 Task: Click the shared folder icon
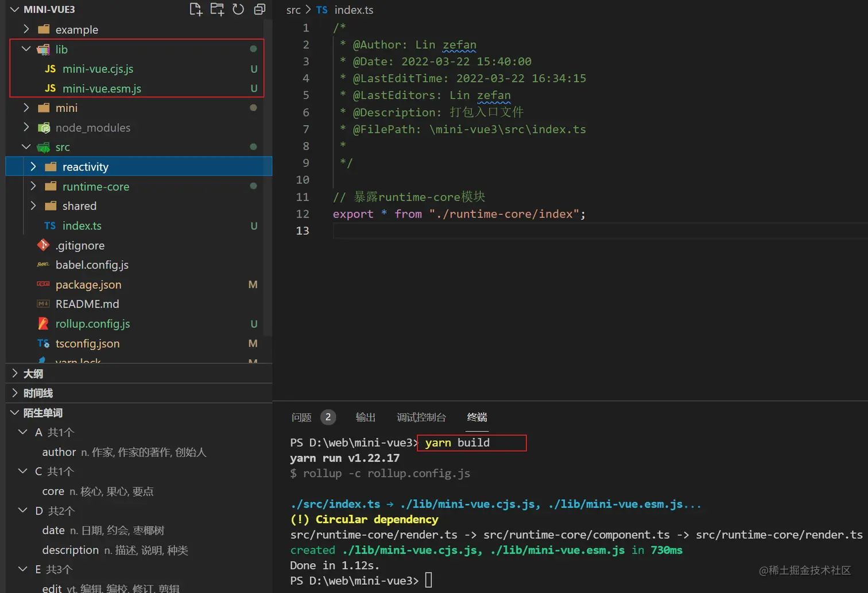[51, 206]
